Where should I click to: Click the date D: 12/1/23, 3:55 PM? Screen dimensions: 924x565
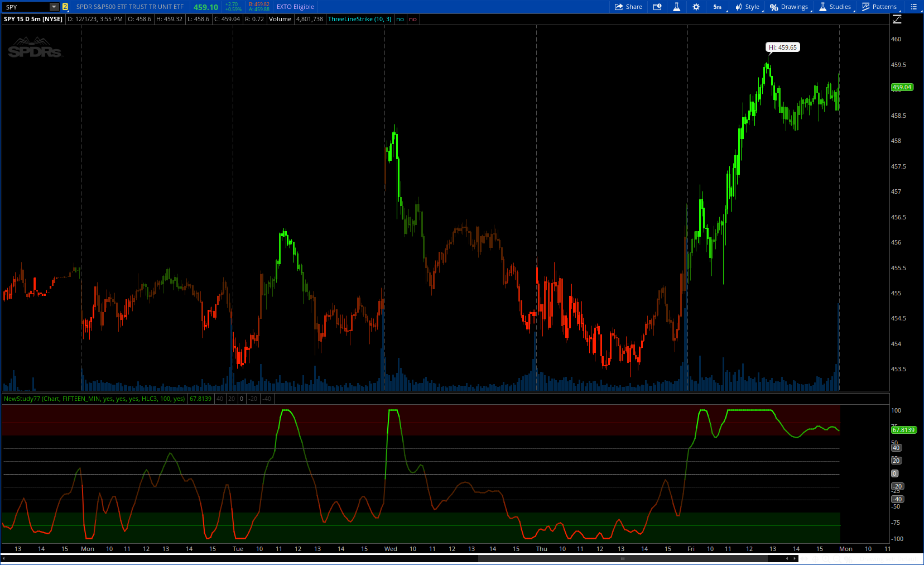(95, 19)
